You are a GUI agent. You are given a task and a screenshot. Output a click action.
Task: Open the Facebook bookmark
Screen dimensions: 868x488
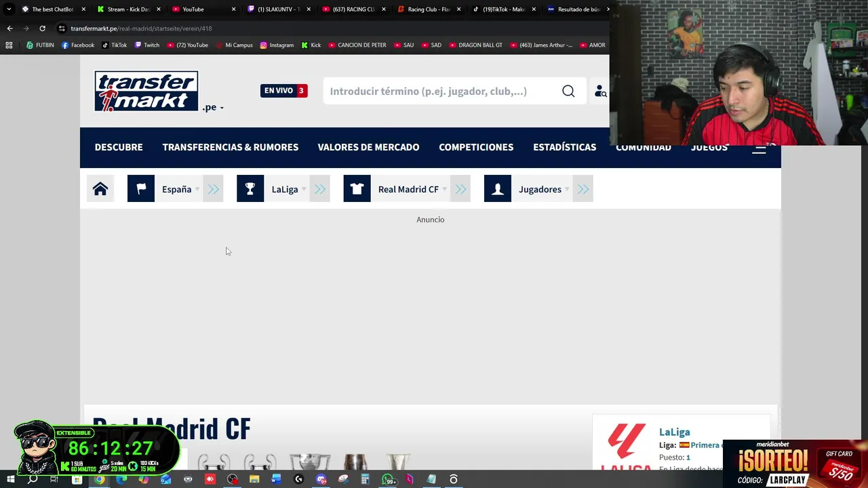[78, 45]
